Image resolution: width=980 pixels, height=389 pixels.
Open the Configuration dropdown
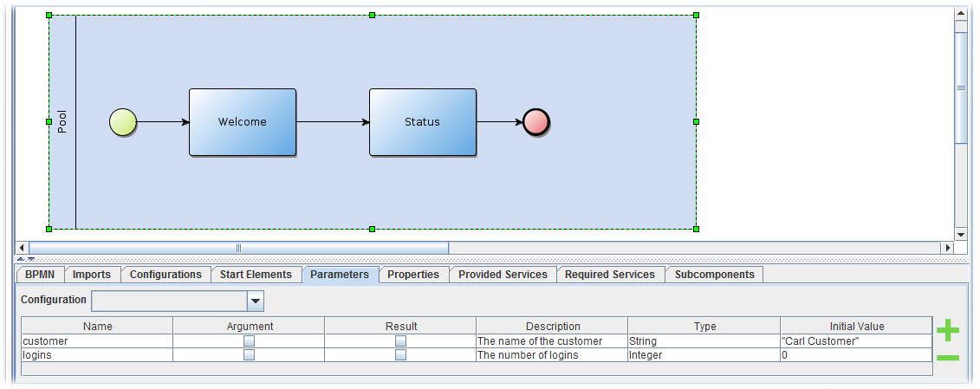pos(256,301)
